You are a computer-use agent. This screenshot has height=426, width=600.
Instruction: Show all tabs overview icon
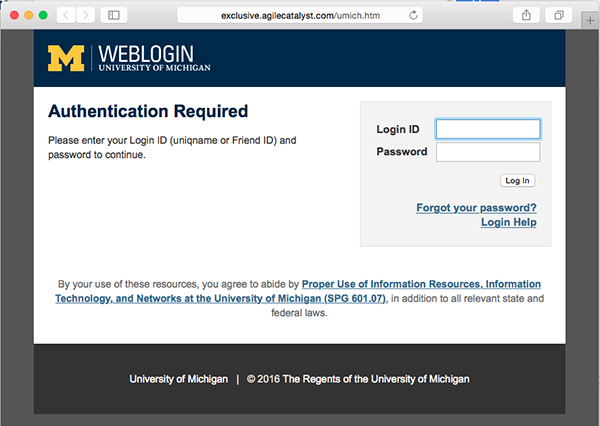tap(559, 15)
